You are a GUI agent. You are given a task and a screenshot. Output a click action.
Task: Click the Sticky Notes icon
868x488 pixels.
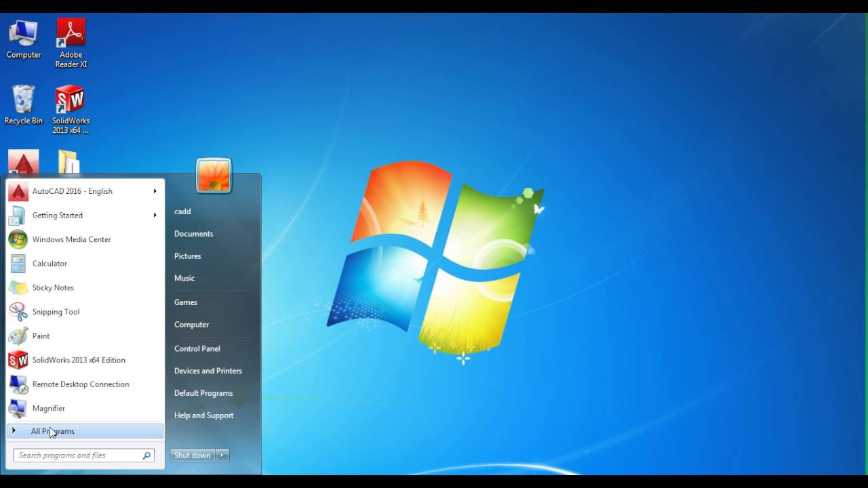[x=18, y=287]
